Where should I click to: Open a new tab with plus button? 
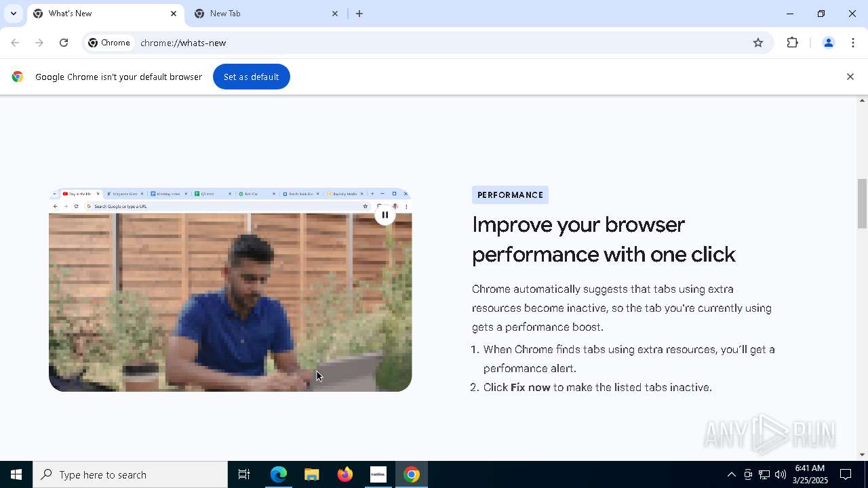click(x=359, y=14)
